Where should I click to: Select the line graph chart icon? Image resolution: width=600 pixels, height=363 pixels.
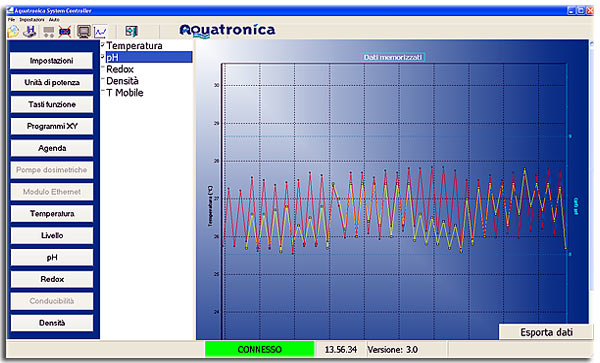(x=101, y=31)
